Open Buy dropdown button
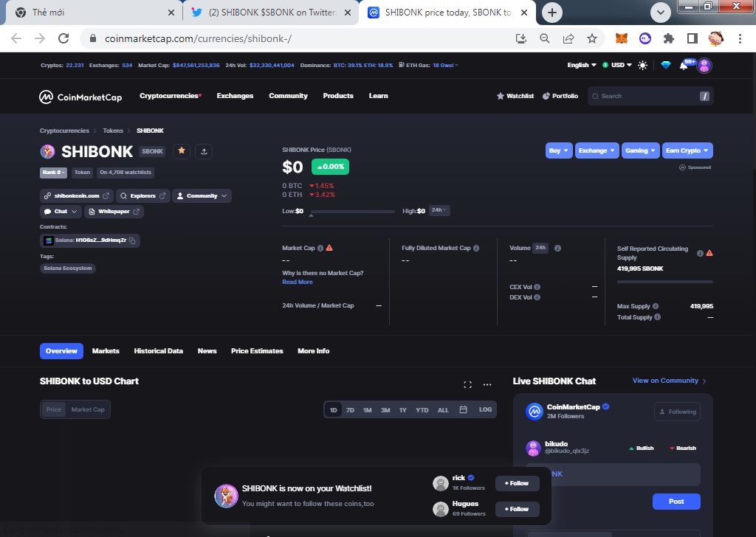Screen dimensions: 756x537 point(559,150)
